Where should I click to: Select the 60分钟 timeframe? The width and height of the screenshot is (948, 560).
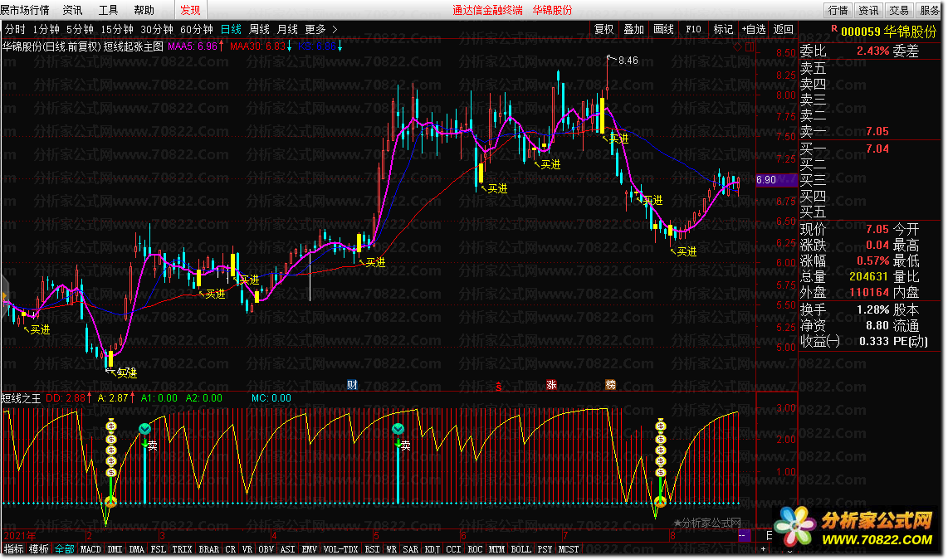(197, 29)
